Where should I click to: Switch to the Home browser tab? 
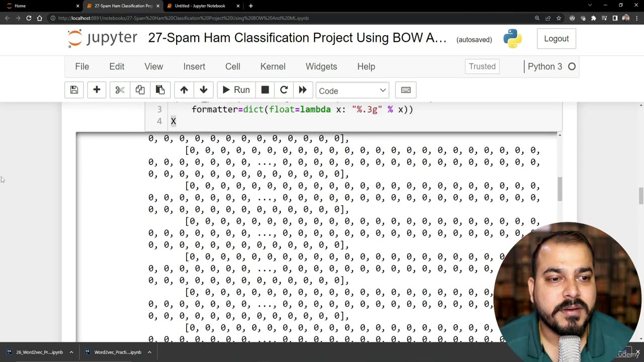click(40, 6)
